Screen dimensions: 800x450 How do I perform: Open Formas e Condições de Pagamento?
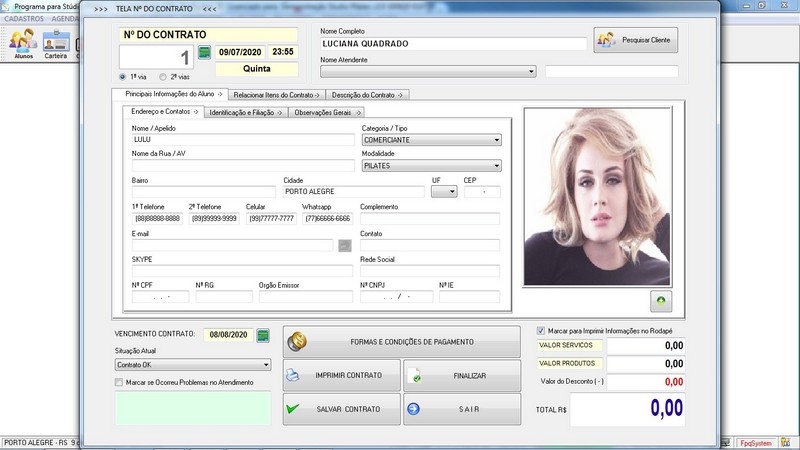401,342
